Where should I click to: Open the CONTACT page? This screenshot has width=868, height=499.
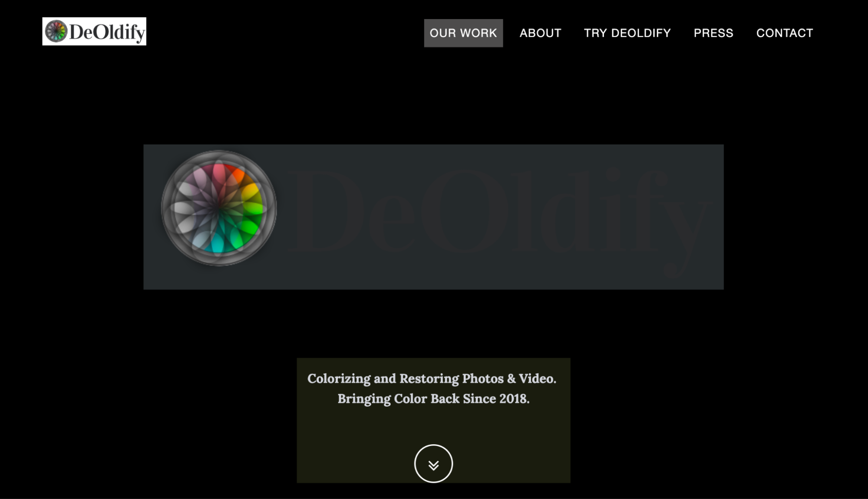pyautogui.click(x=785, y=33)
